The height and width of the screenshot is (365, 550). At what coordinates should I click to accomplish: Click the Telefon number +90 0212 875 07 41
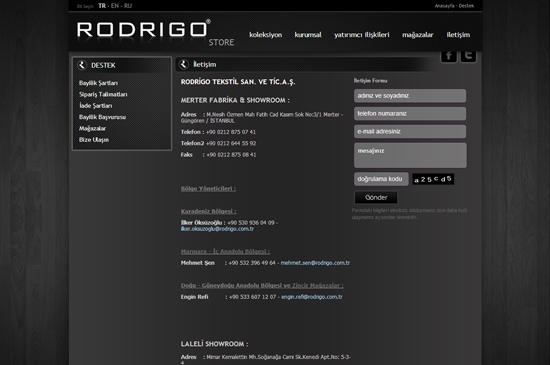click(x=231, y=132)
